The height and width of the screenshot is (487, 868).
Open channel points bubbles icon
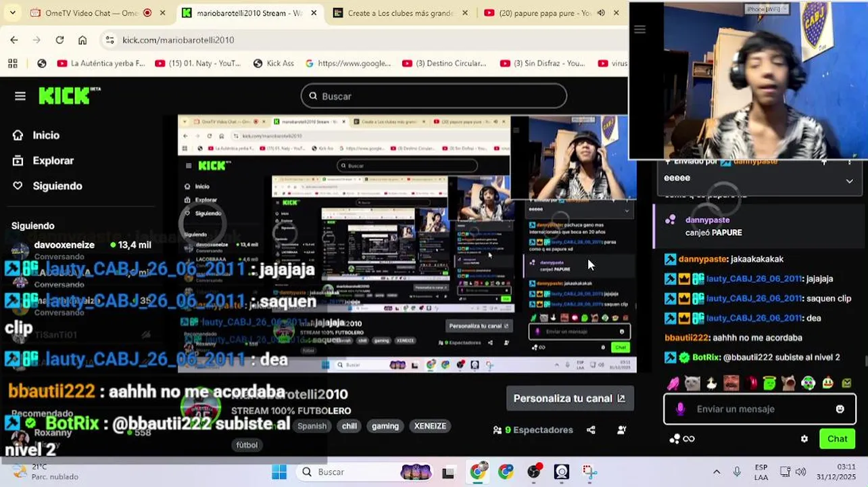[674, 439]
